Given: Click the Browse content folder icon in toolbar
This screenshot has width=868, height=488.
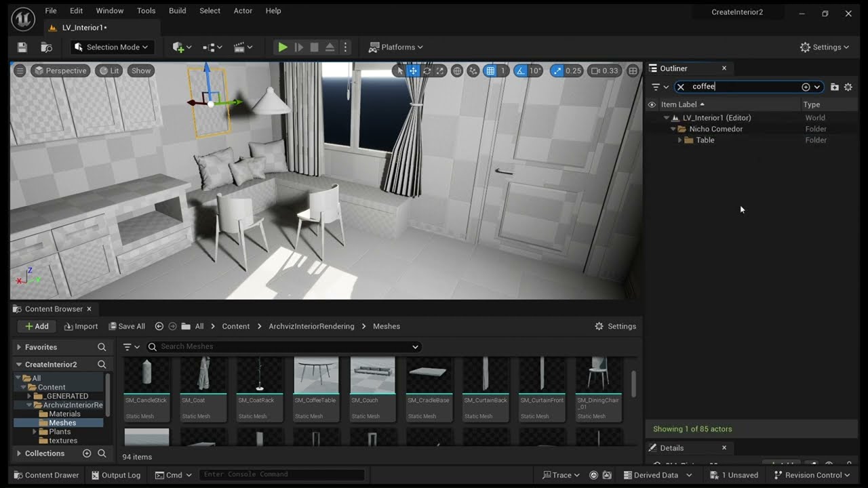Looking at the screenshot, I should [x=47, y=47].
